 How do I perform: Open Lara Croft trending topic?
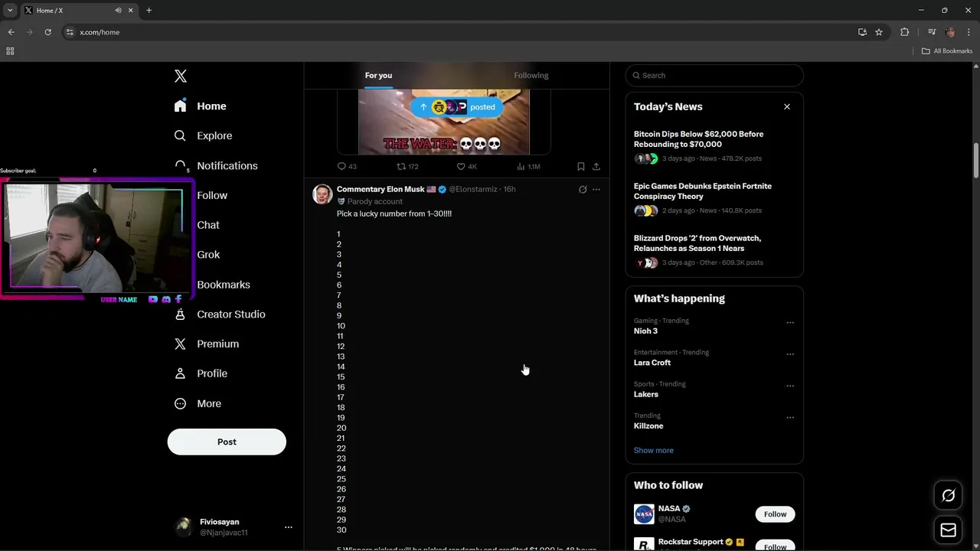(x=652, y=363)
